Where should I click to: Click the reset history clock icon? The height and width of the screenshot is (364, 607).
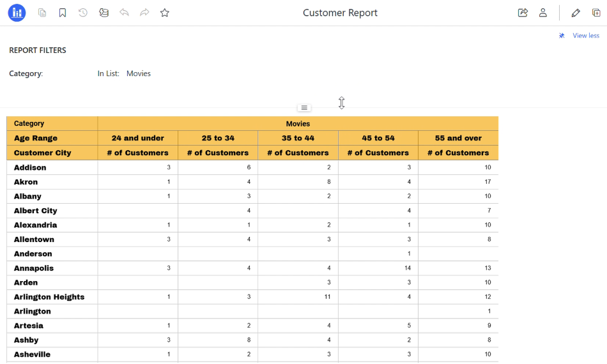click(83, 13)
